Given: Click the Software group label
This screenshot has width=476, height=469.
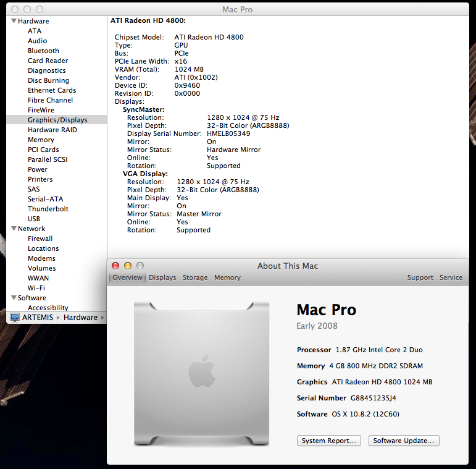Looking at the screenshot, I should 32,298.
